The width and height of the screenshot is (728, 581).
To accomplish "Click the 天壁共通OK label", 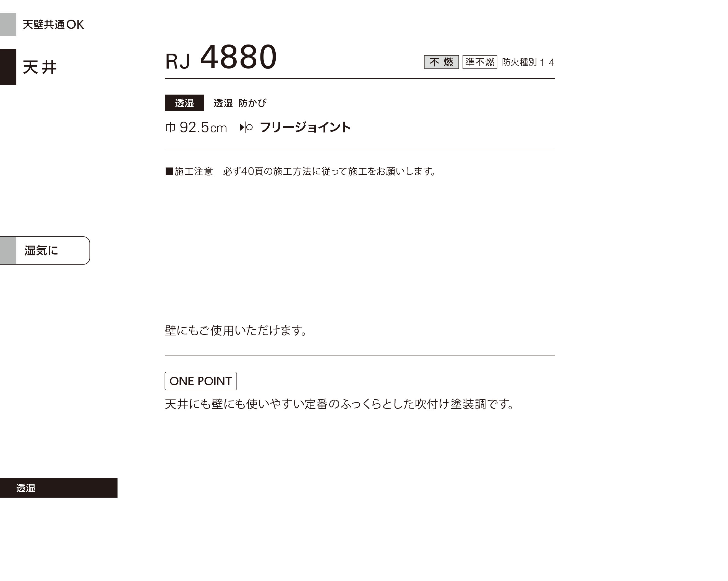I will [53, 24].
